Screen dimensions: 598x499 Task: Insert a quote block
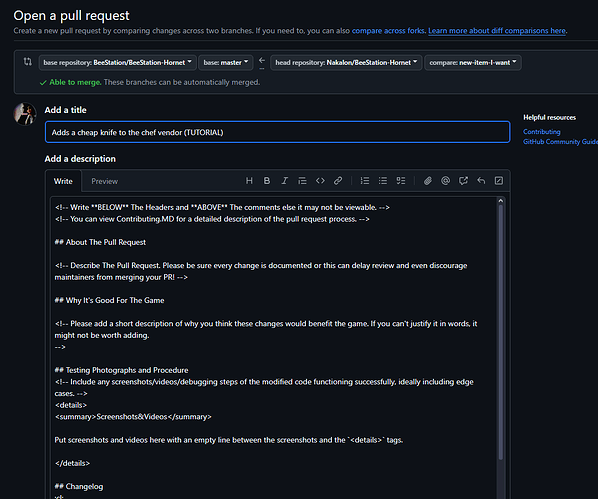click(302, 181)
